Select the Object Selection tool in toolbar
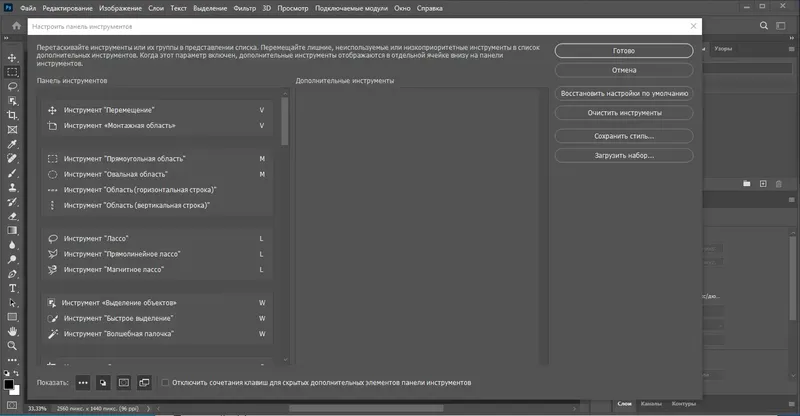The width and height of the screenshot is (800, 416). coord(12,101)
